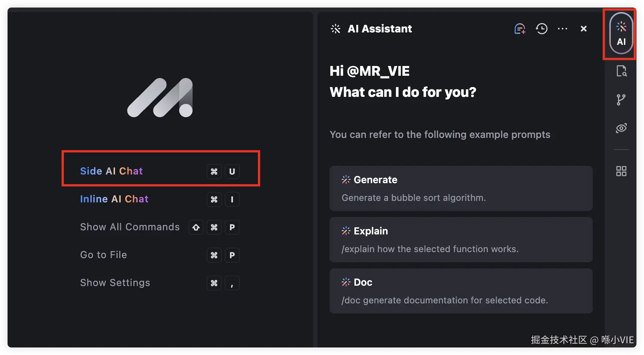Click Show All Commands
Screen dimensions: 644x355
coord(130,227)
